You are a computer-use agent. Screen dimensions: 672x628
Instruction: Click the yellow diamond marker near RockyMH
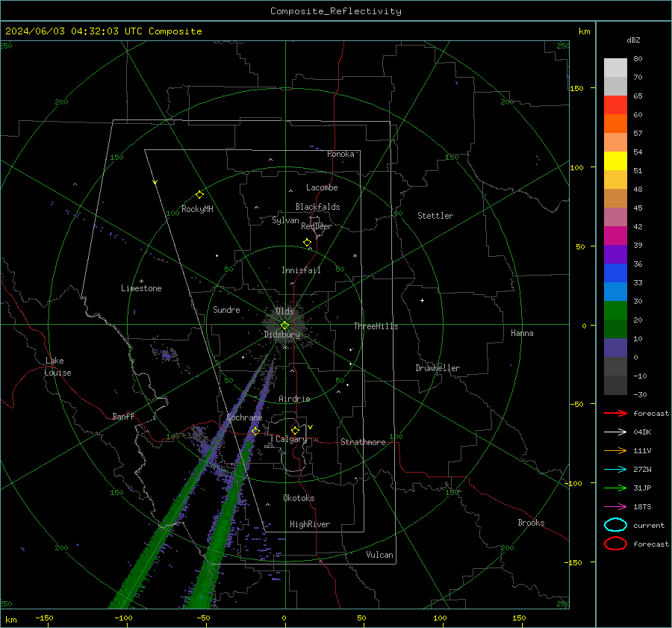tap(199, 195)
